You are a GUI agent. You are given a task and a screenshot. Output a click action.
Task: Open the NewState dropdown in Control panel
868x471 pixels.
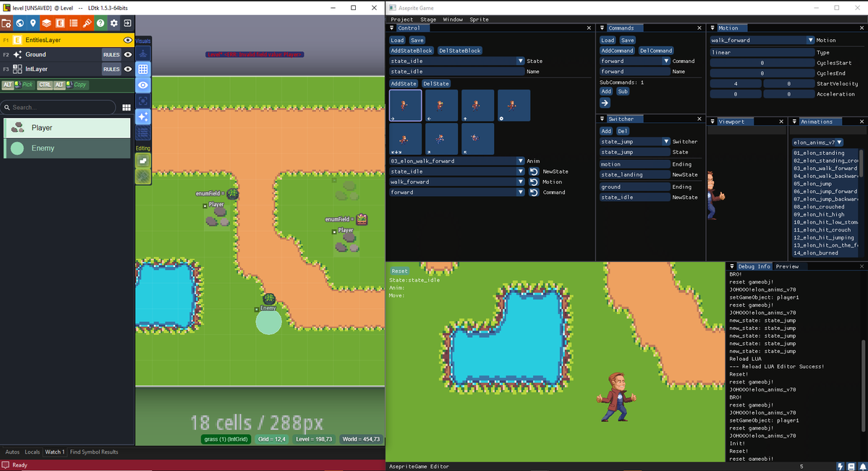click(456, 171)
